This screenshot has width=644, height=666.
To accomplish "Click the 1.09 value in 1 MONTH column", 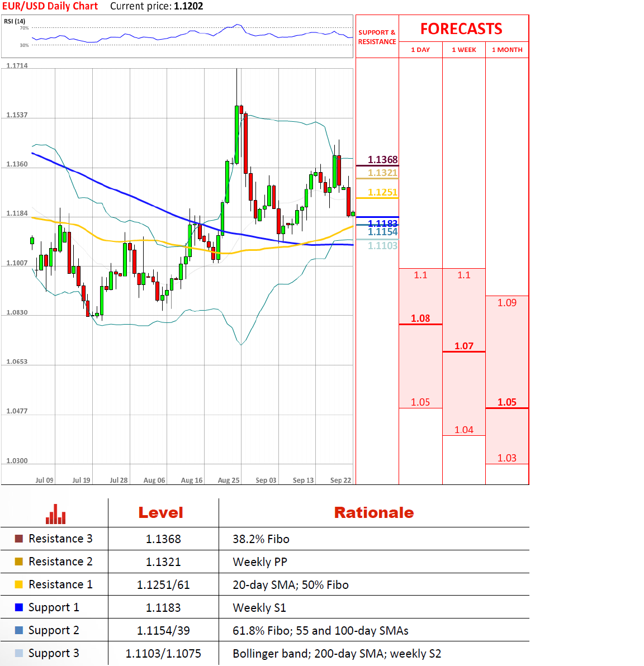I will pos(507,303).
